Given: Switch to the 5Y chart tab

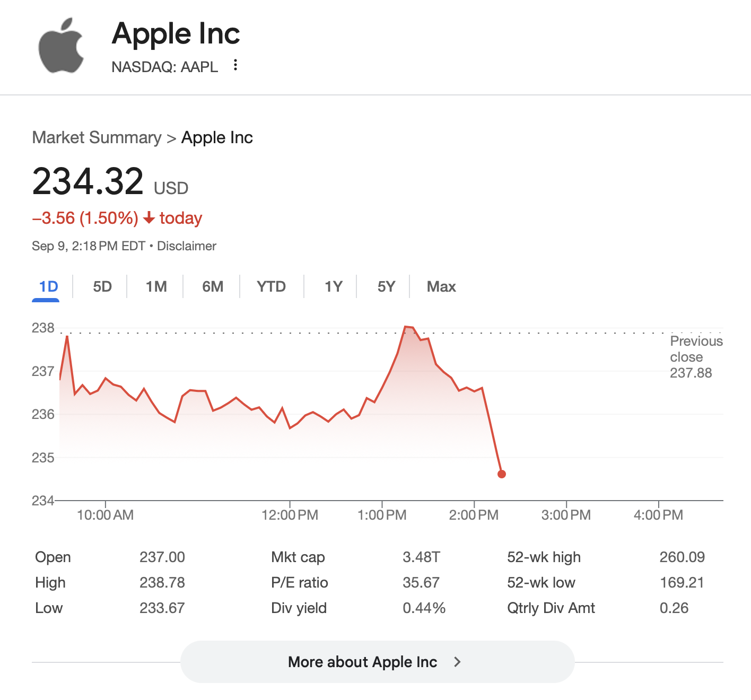Looking at the screenshot, I should (x=386, y=287).
